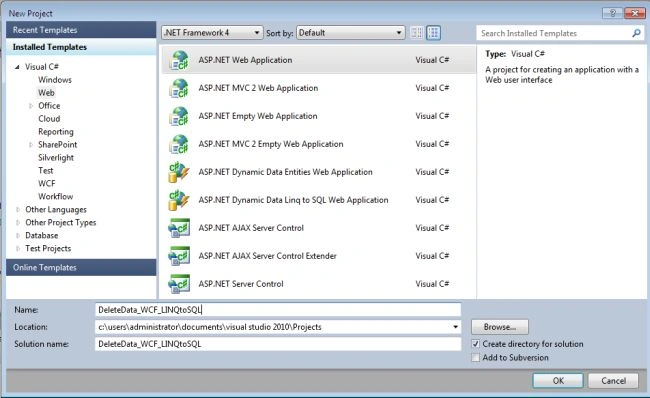Close the New Project dialog
650x398 pixels.
pos(634,13)
